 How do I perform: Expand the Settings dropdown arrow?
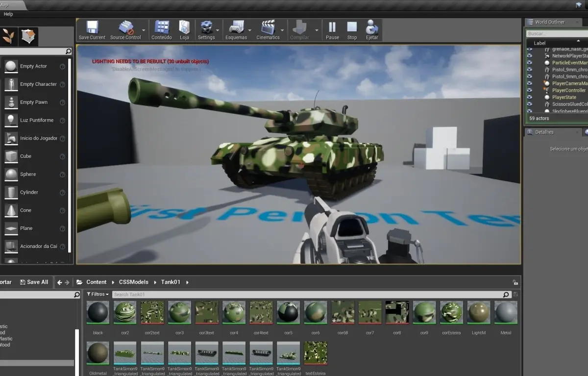[218, 30]
